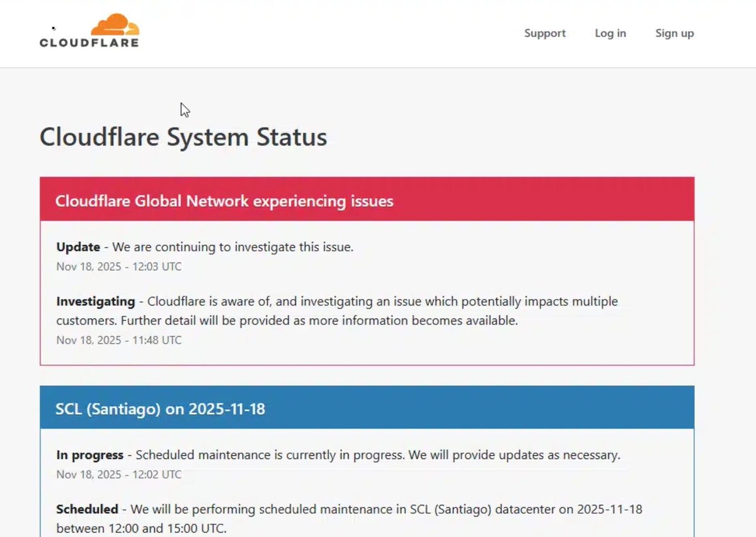The width and height of the screenshot is (756, 537).
Task: Click the Investigating status label
Action: point(96,302)
